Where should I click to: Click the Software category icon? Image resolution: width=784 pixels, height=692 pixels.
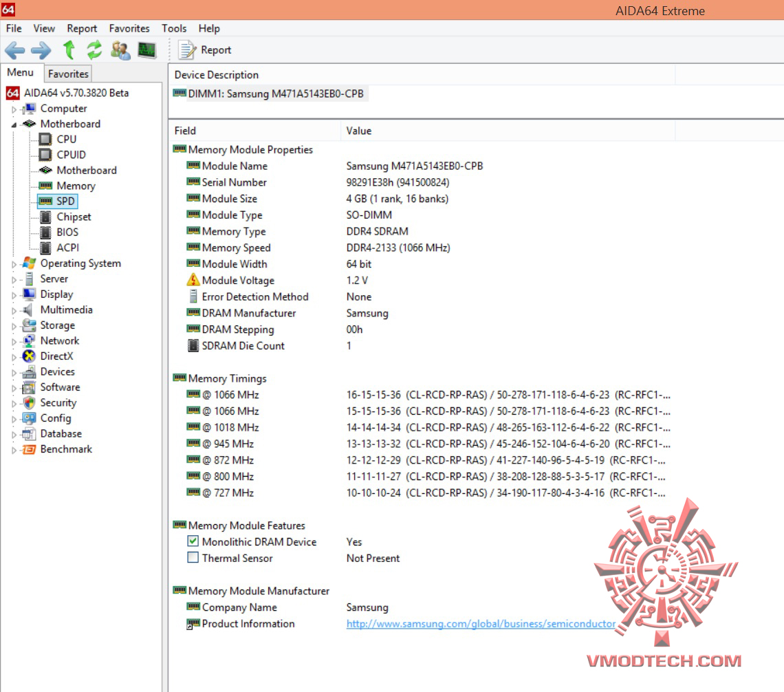pos(29,387)
